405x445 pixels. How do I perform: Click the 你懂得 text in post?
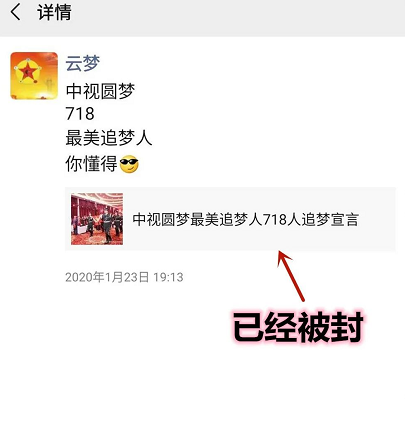(91, 164)
